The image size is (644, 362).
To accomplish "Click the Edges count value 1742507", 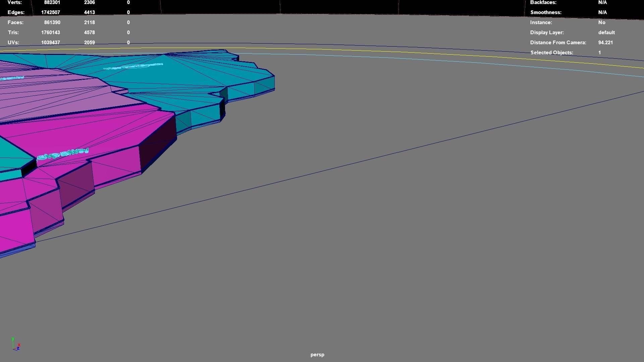I will (50, 12).
